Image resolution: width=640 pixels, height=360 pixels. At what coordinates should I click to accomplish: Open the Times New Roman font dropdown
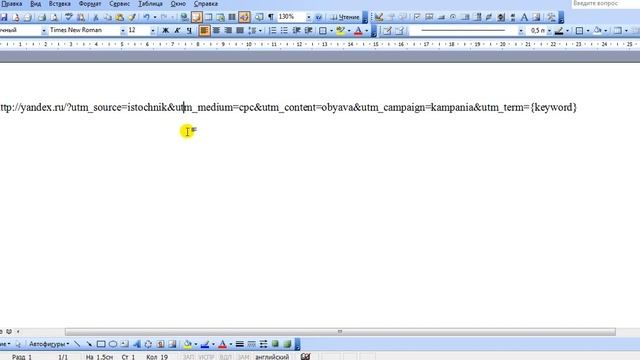click(x=123, y=31)
